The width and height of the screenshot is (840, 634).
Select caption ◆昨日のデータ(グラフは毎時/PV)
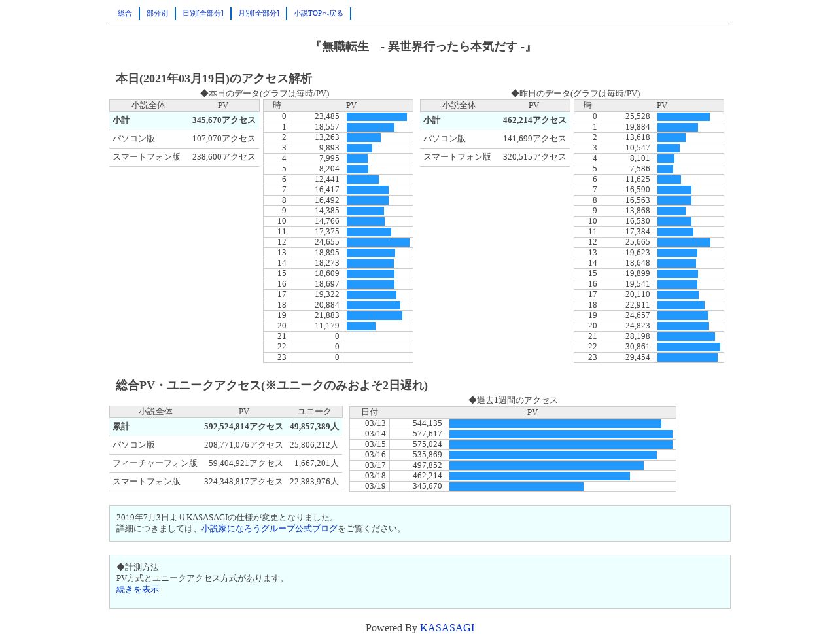point(576,94)
